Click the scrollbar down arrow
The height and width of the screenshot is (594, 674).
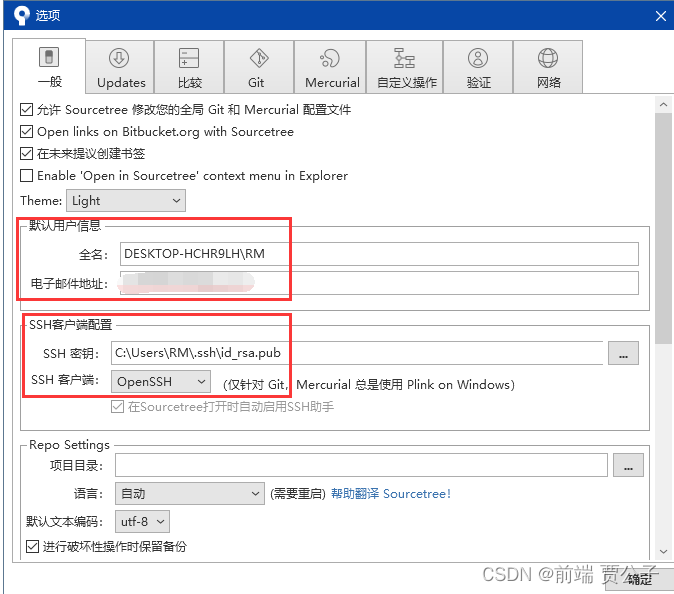663,551
